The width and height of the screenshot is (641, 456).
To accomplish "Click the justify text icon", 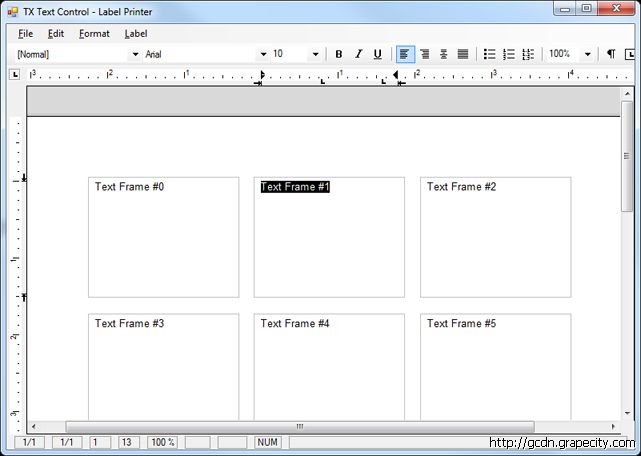I will [462, 54].
